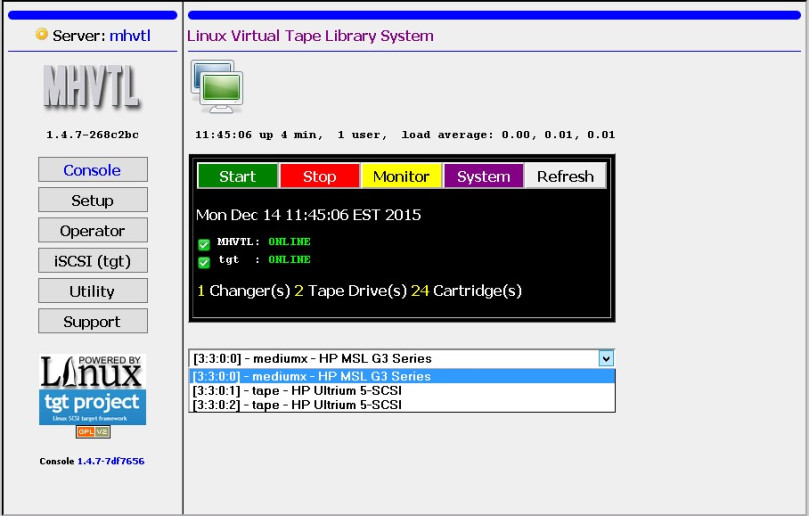Select [3:3:0:2] tape HP Ultrium option
The image size is (809, 516).
point(402,405)
